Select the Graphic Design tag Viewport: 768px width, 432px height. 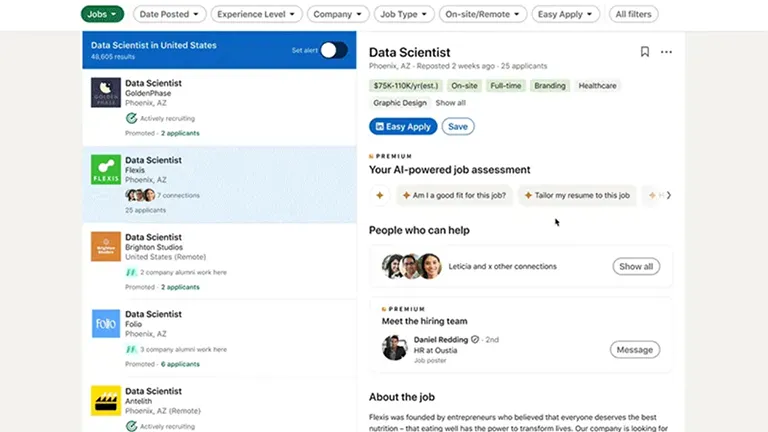(400, 103)
